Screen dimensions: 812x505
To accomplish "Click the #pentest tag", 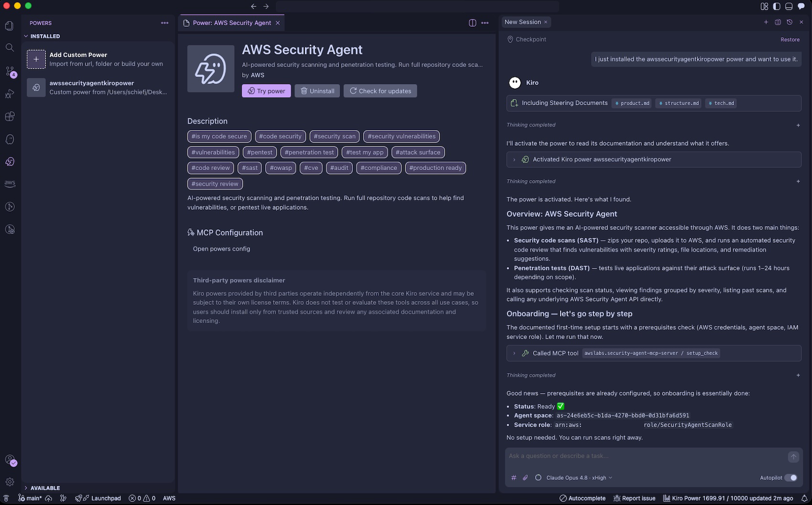I will (x=259, y=152).
